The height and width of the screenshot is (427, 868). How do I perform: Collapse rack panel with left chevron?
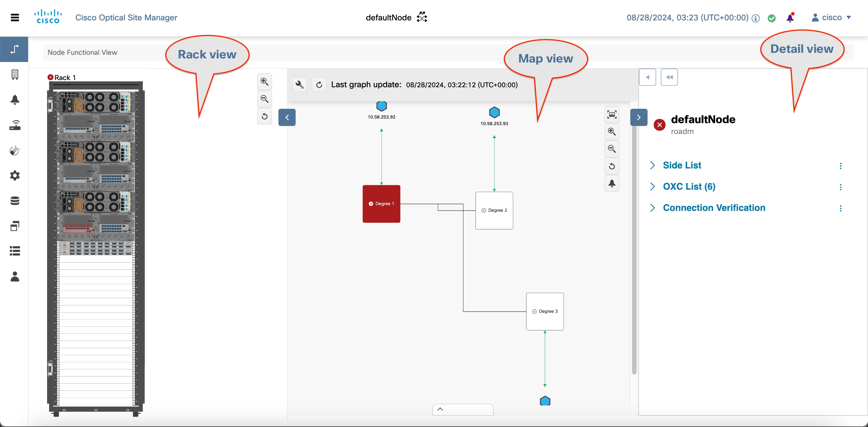pyautogui.click(x=287, y=117)
